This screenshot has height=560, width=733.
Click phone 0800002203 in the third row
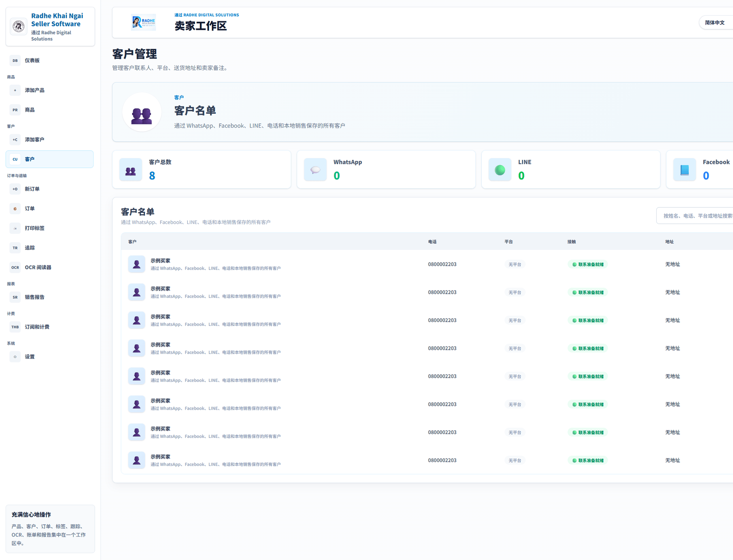442,320
